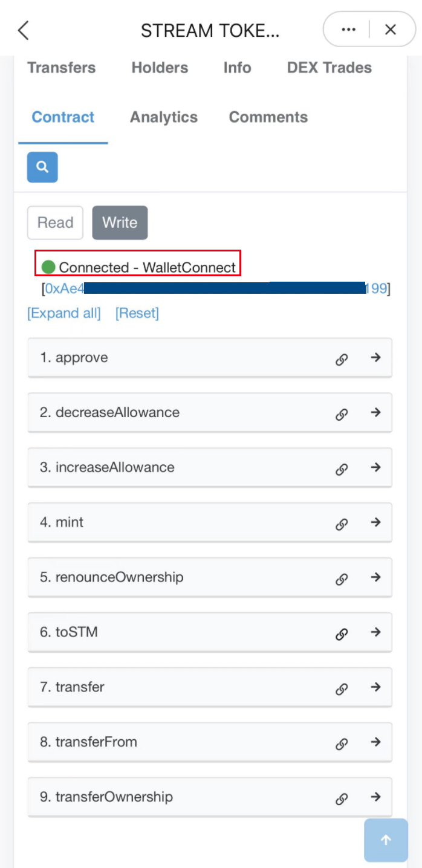The height and width of the screenshot is (868, 422).
Task: Click the blue search magnifier button
Action: [42, 167]
